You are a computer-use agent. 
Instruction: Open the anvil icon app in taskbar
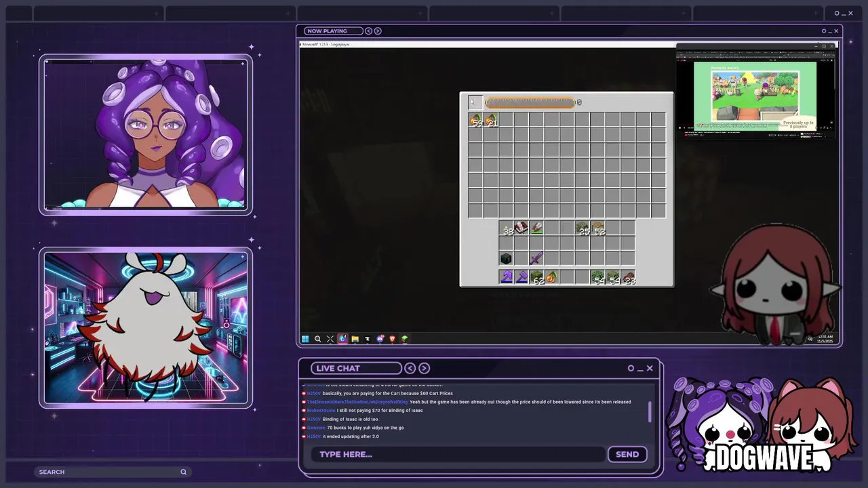tap(368, 339)
